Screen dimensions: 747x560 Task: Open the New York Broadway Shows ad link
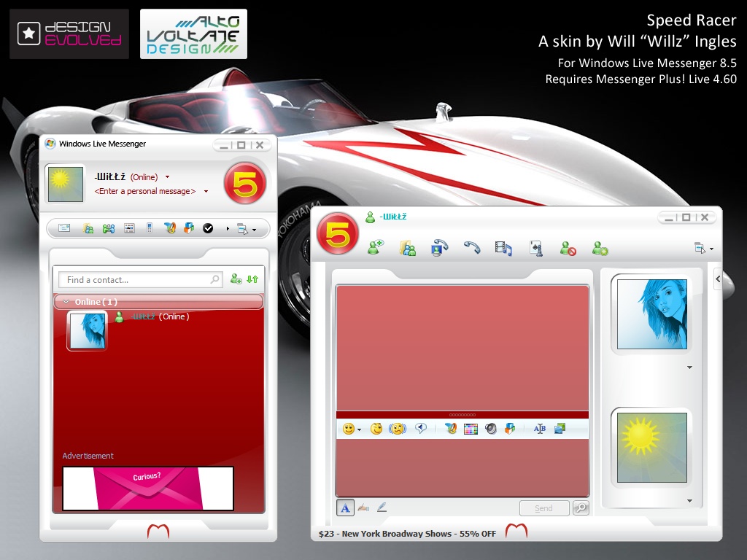click(407, 534)
